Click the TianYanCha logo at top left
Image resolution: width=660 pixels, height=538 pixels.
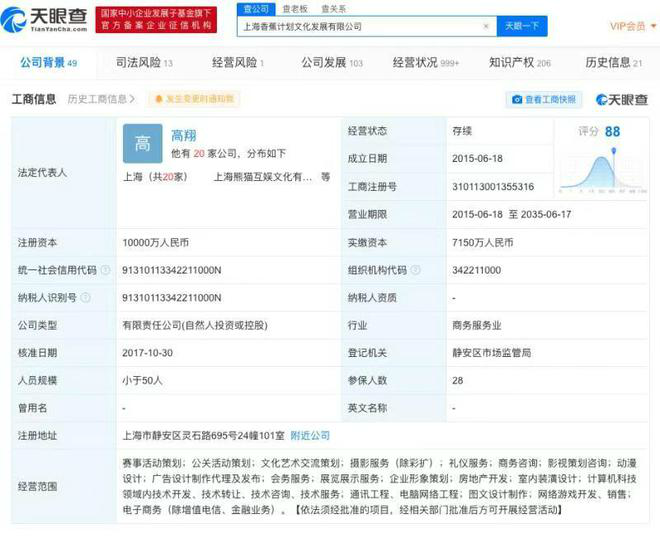click(x=44, y=20)
